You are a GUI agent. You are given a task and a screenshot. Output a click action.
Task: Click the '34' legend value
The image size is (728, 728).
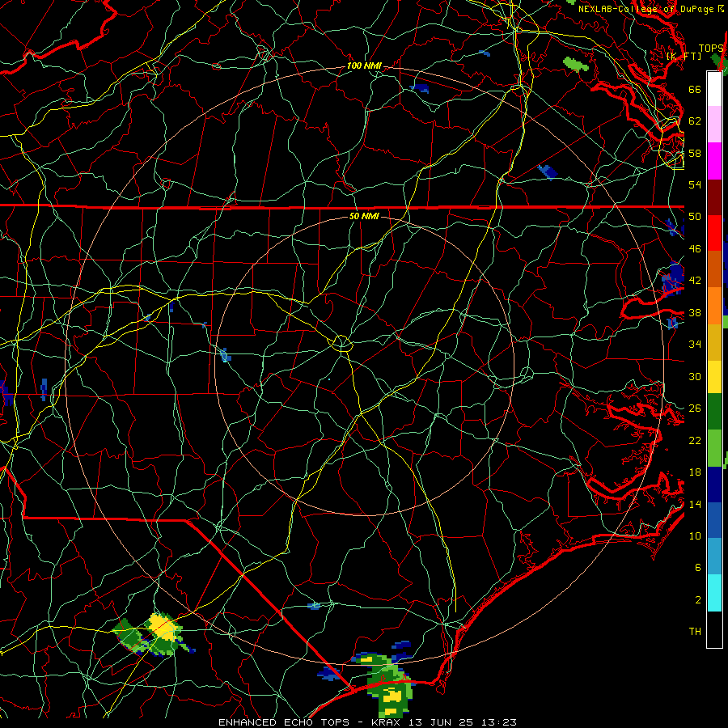pyautogui.click(x=695, y=344)
